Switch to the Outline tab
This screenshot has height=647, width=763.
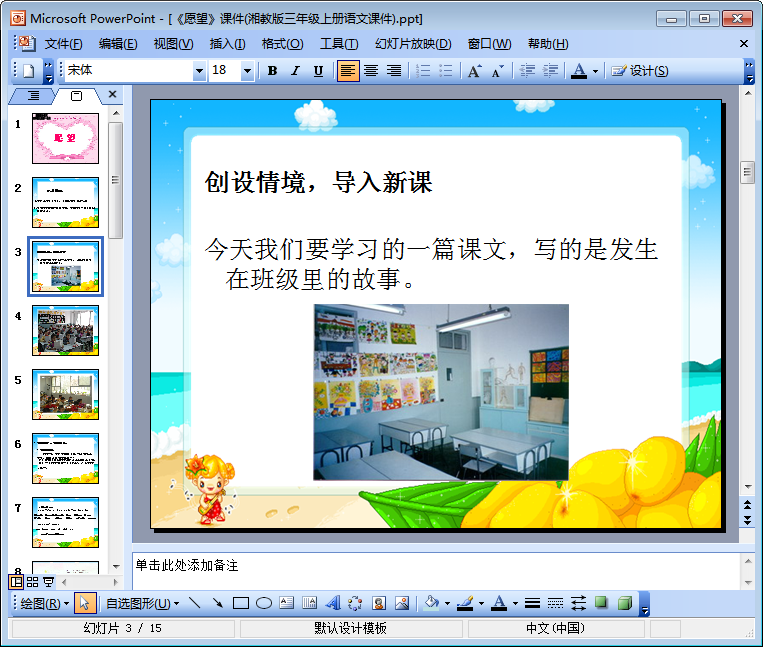click(33, 96)
